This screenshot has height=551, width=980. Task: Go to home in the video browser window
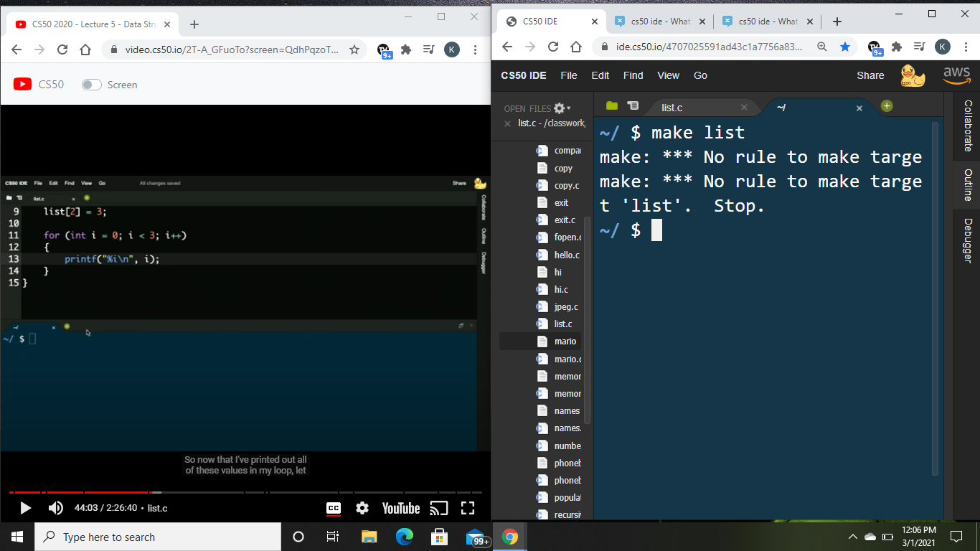(x=85, y=50)
